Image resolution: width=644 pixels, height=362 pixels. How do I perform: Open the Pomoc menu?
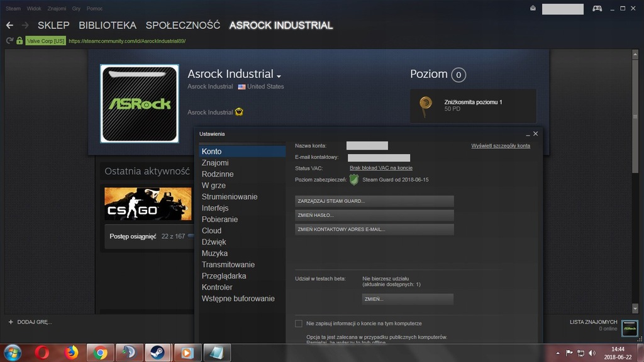pyautogui.click(x=94, y=9)
